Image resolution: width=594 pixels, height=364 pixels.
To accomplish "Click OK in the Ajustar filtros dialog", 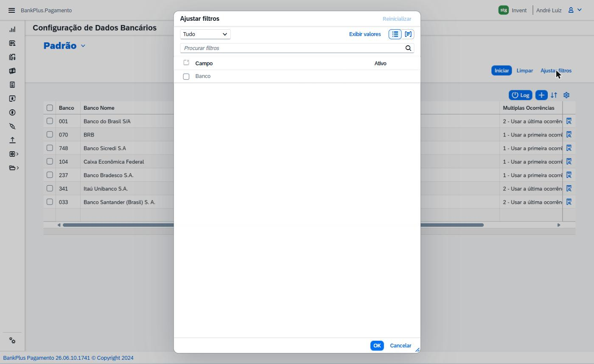I will pos(377,346).
